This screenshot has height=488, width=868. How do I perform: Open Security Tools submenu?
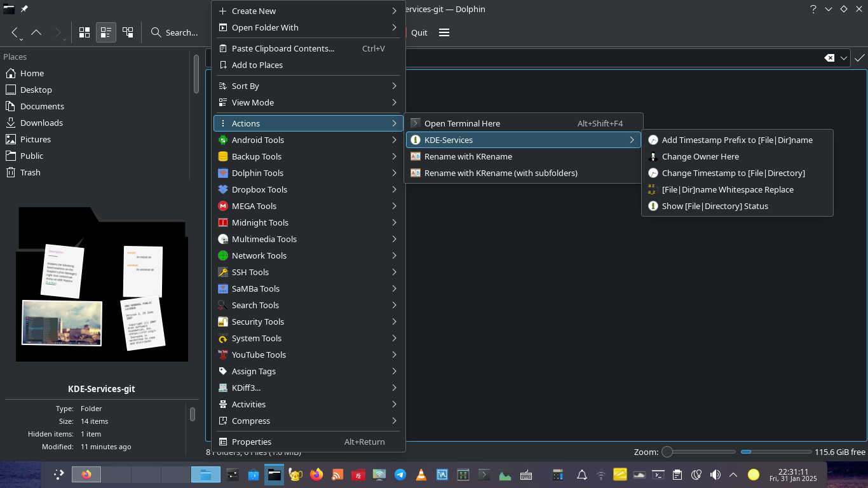pyautogui.click(x=308, y=322)
